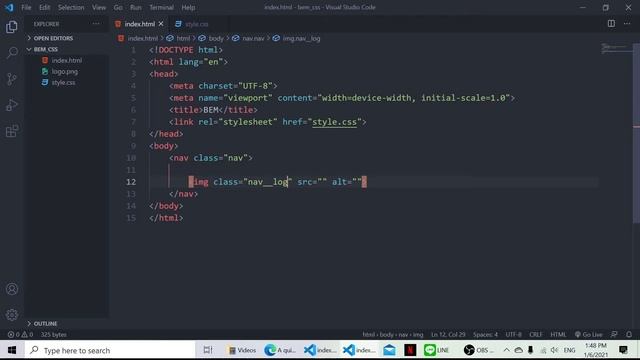Open the View menu

99,7
